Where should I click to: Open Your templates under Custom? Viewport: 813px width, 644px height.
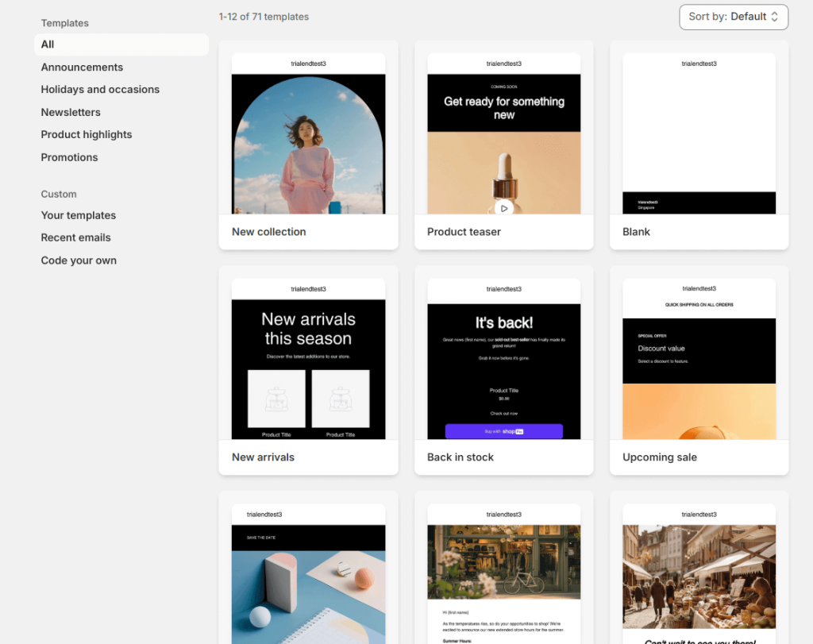(x=79, y=215)
